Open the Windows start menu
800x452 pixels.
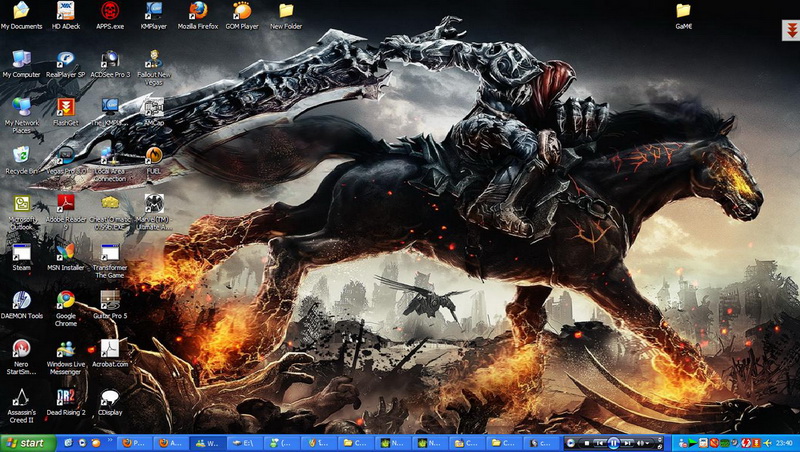(28, 443)
